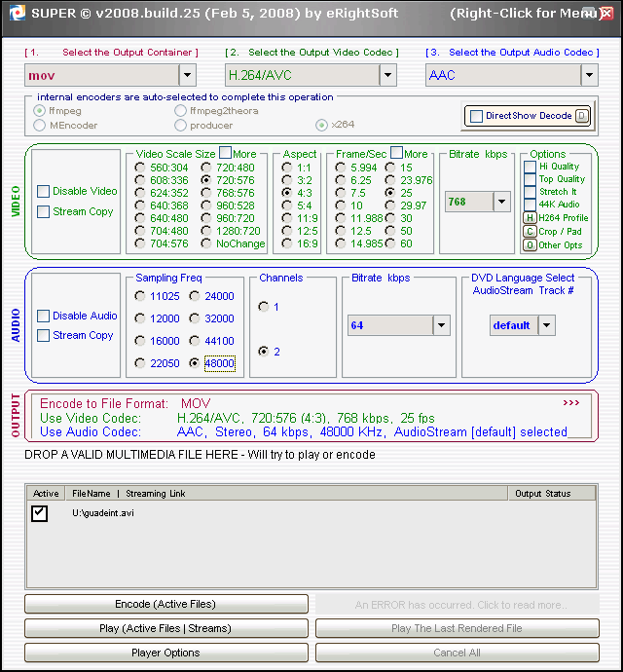Click the Encode (Active Files) button
623x672 pixels.
click(165, 604)
